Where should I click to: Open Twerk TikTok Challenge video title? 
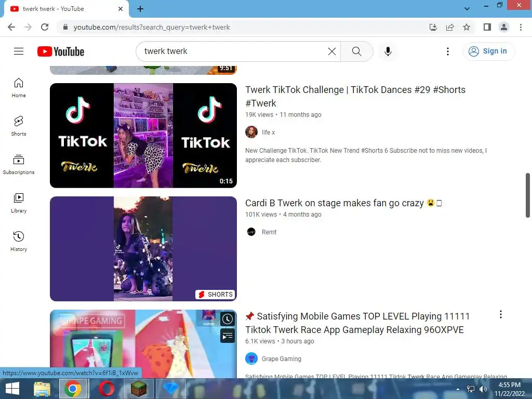[x=355, y=96]
